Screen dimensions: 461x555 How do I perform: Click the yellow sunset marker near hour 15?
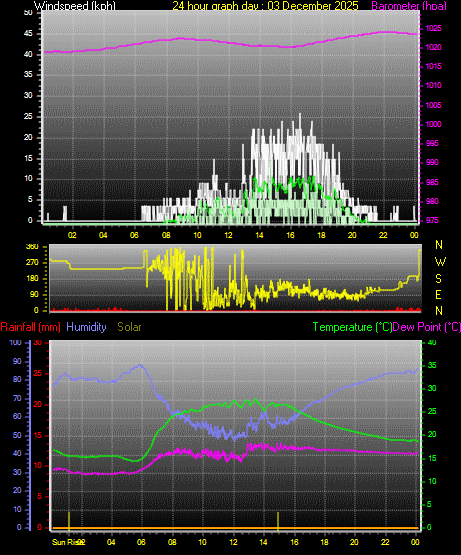coord(278,521)
